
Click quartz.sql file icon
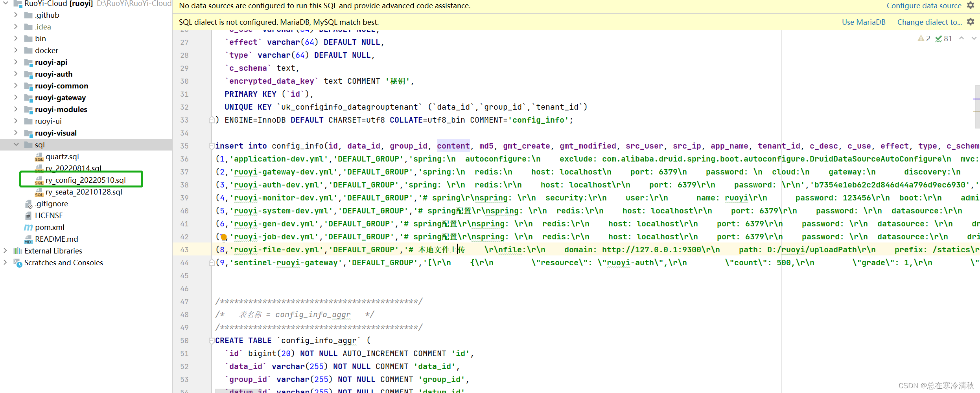click(x=39, y=157)
